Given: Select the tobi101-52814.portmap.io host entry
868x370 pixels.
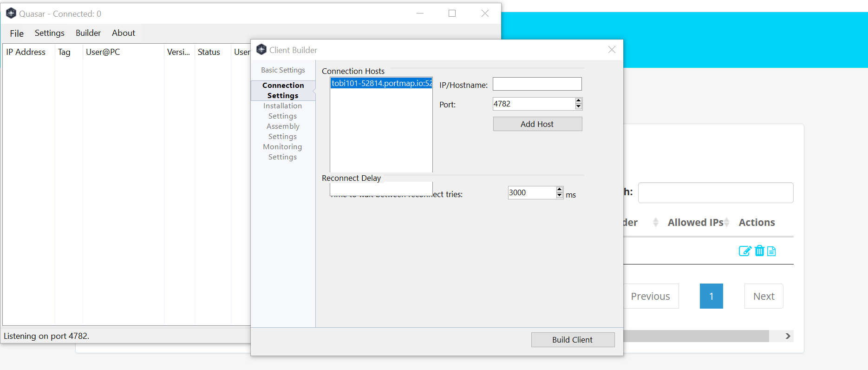Looking at the screenshot, I should 381,83.
